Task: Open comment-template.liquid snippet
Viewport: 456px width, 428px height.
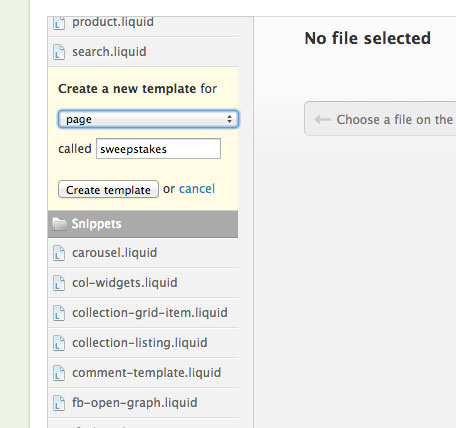Action: (x=147, y=373)
